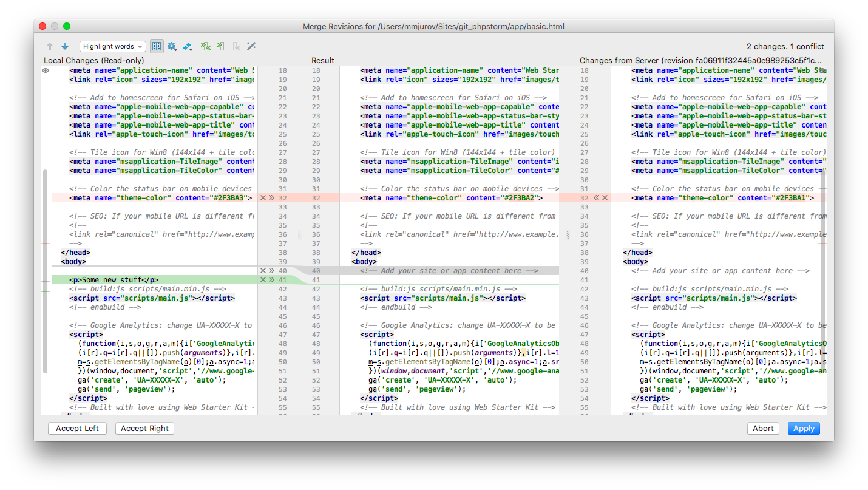Screen dimensions: 868x490
Task: Accept right-side change on line 32
Action: coord(596,198)
